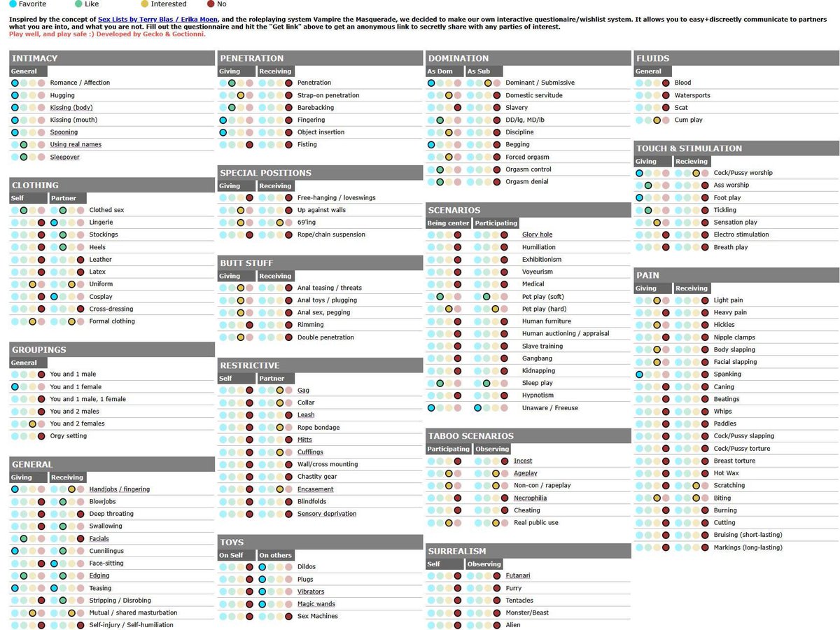
Task: Click the Developed by Gecko & Goctionni text
Action: click(x=150, y=34)
